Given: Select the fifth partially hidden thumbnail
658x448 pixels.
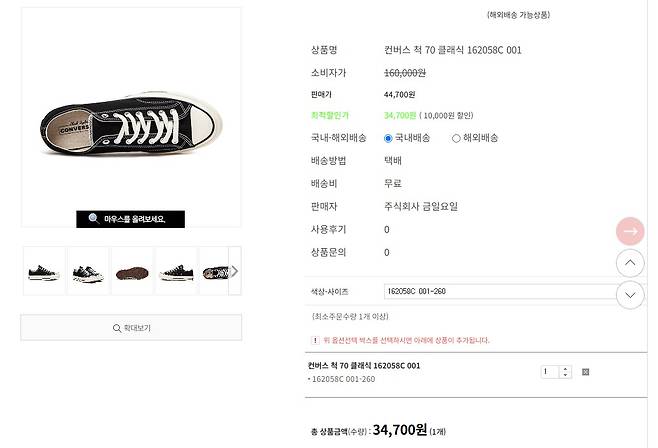Looking at the screenshot, I should click(214, 271).
